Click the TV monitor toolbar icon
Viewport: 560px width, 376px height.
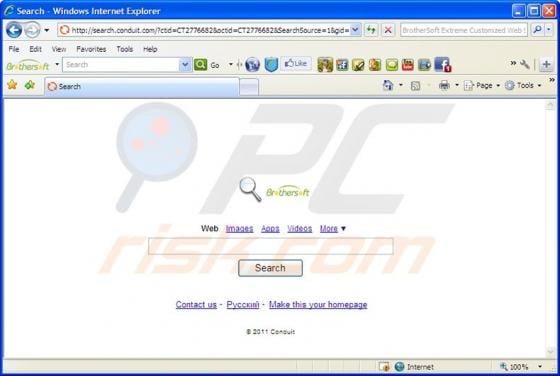[x=424, y=65]
